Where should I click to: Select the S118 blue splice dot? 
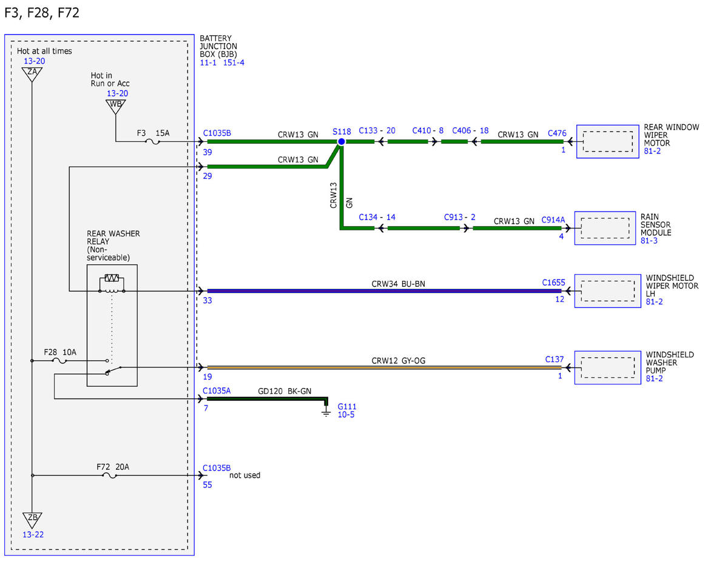tap(341, 141)
